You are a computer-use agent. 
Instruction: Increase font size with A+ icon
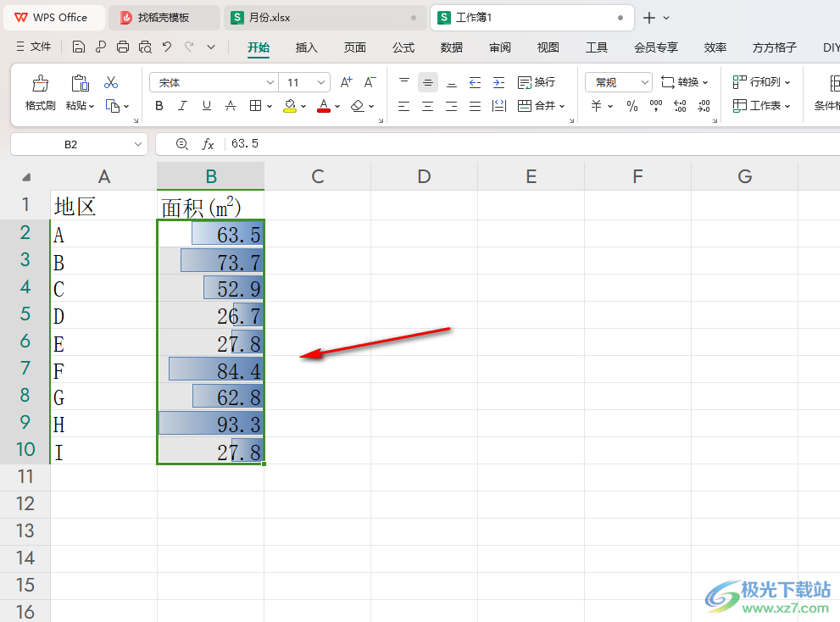click(x=346, y=82)
